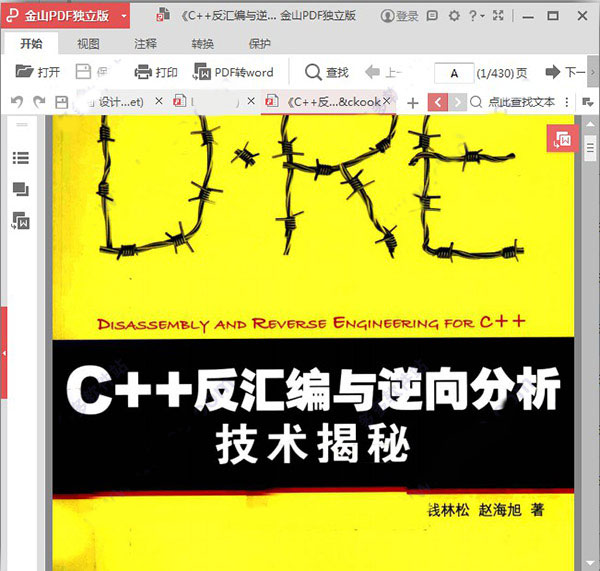Click the vertical scrollbar thumb
The width and height of the screenshot is (600, 571).
tap(590, 147)
